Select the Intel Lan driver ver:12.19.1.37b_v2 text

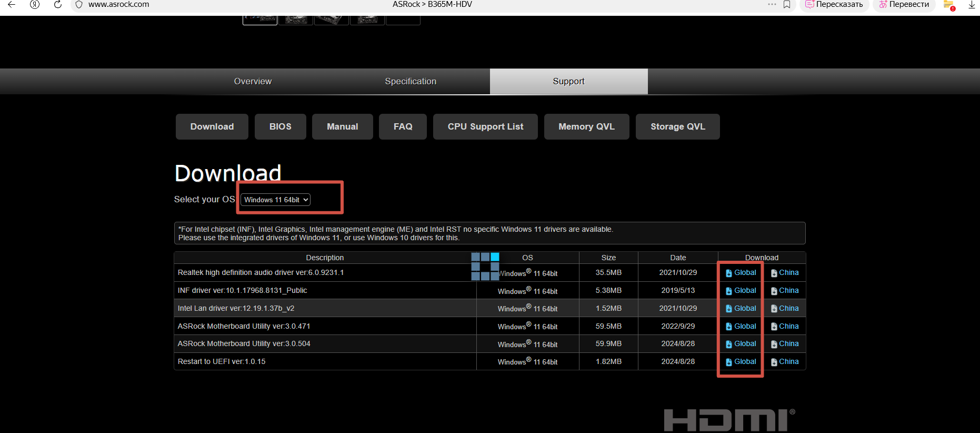(x=236, y=308)
